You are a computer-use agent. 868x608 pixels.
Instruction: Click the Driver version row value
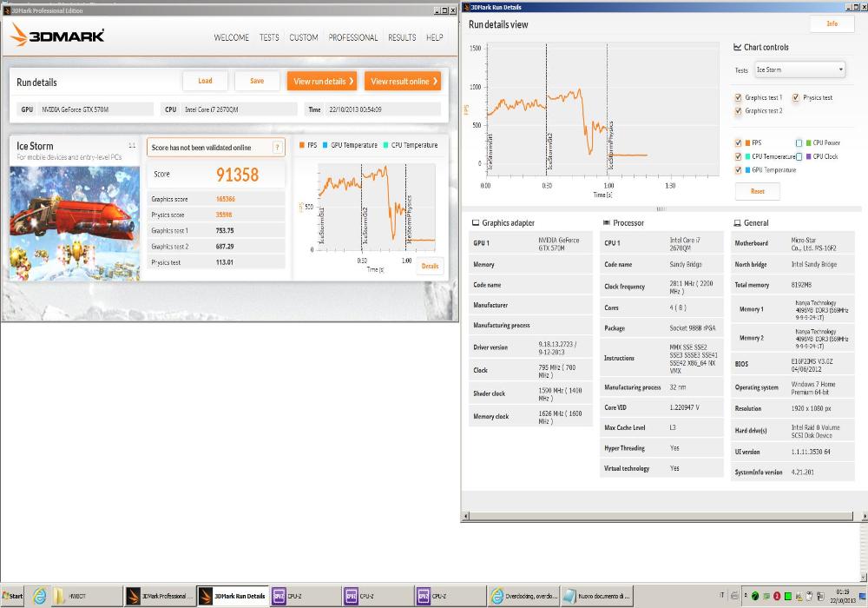click(557, 347)
